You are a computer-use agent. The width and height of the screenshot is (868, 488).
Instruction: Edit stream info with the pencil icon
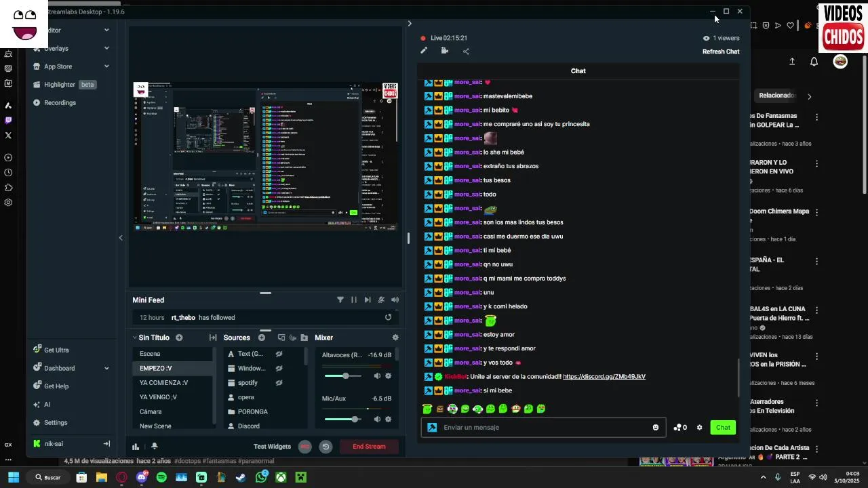(x=424, y=51)
